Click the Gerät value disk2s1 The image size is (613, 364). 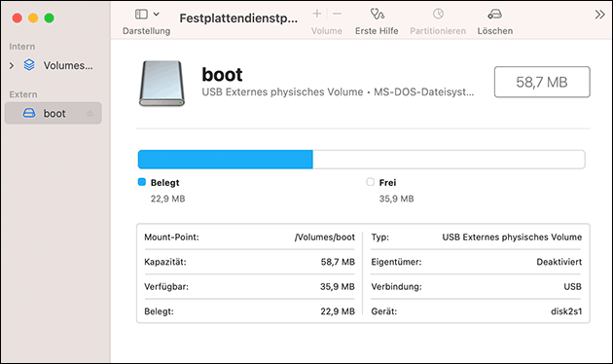tap(566, 311)
